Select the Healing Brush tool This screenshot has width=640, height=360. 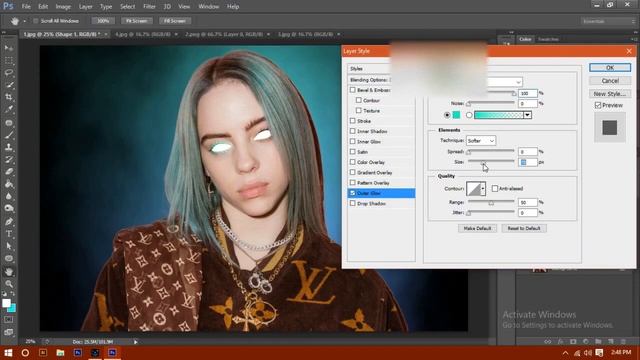(x=9, y=122)
